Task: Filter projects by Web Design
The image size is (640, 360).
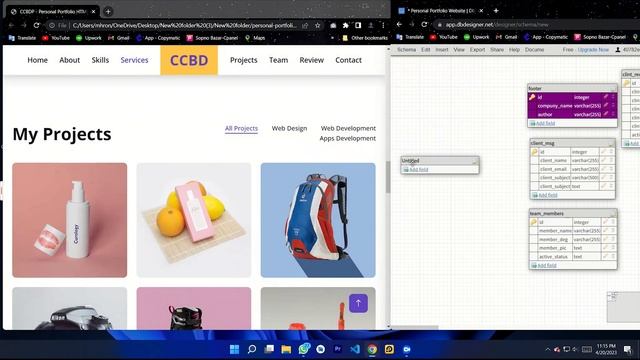Action: coord(289,128)
